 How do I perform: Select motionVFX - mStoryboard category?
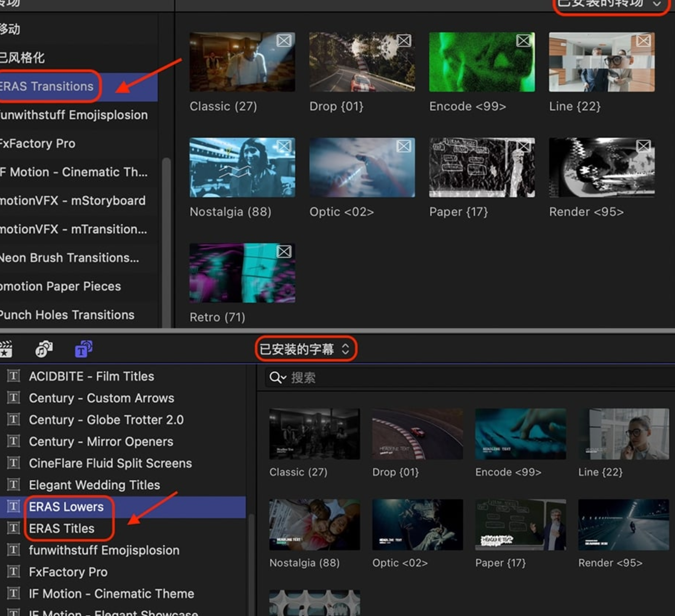[x=79, y=201]
